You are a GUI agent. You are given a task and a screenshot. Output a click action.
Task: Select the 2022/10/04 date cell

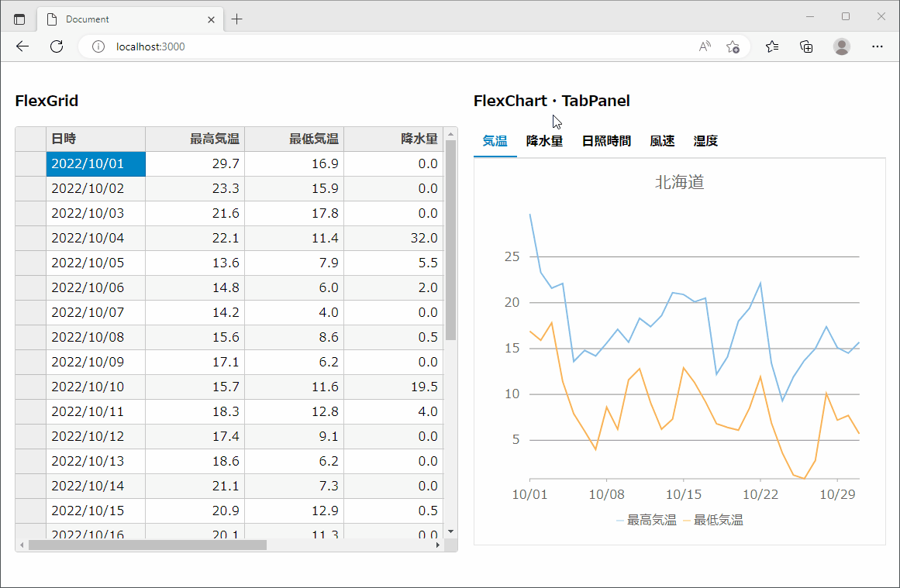(x=96, y=238)
